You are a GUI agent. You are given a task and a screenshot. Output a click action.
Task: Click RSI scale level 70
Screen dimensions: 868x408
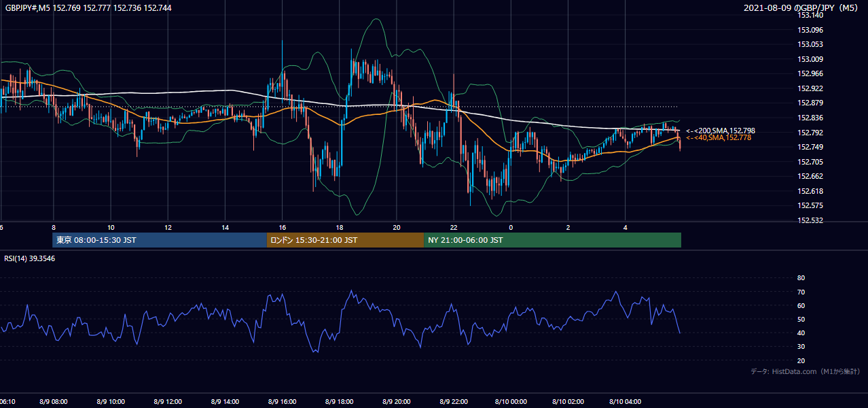pyautogui.click(x=801, y=292)
